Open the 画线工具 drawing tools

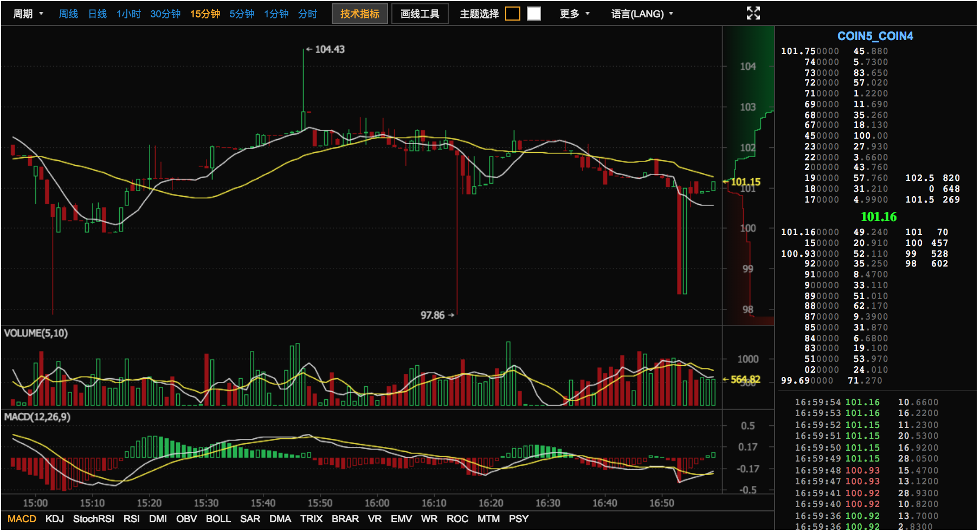[420, 14]
